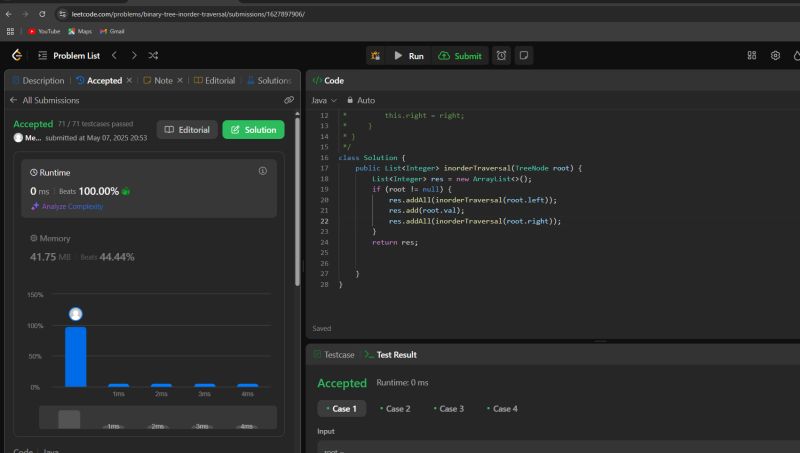Click the 44.44% memory beats value

117,257
